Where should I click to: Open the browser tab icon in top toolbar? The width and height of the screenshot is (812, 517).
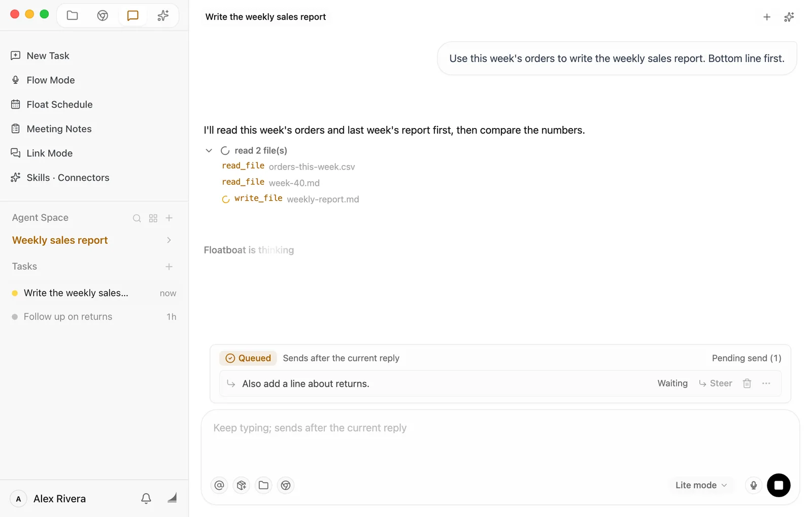[103, 15]
